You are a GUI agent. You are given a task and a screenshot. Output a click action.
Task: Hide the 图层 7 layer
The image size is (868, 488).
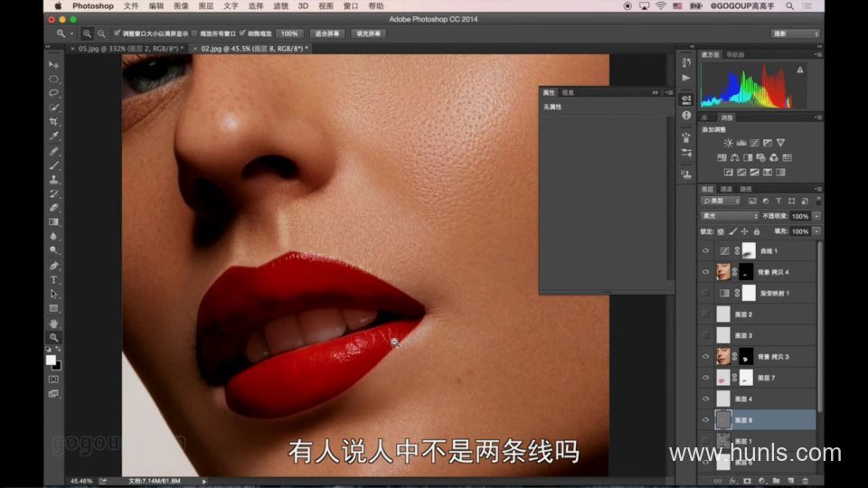pyautogui.click(x=706, y=378)
